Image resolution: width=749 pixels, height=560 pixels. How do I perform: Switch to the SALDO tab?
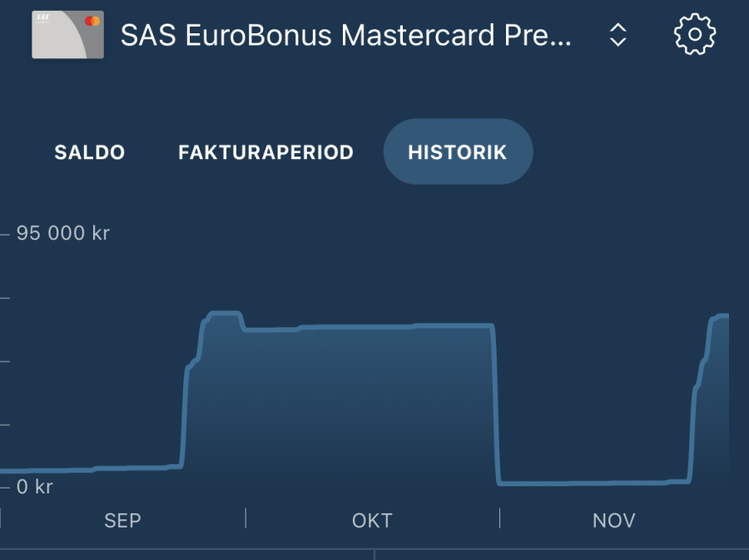pyautogui.click(x=90, y=152)
